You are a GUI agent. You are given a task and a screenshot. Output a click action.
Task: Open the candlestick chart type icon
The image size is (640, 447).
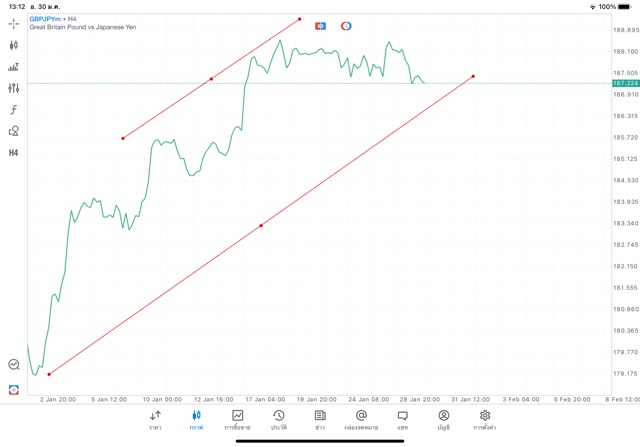pyautogui.click(x=14, y=45)
